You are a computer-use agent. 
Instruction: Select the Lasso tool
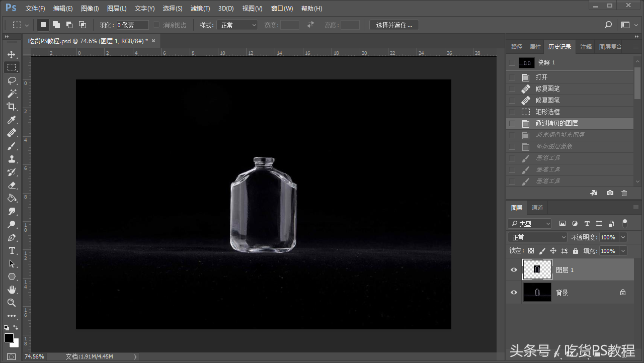click(x=12, y=80)
